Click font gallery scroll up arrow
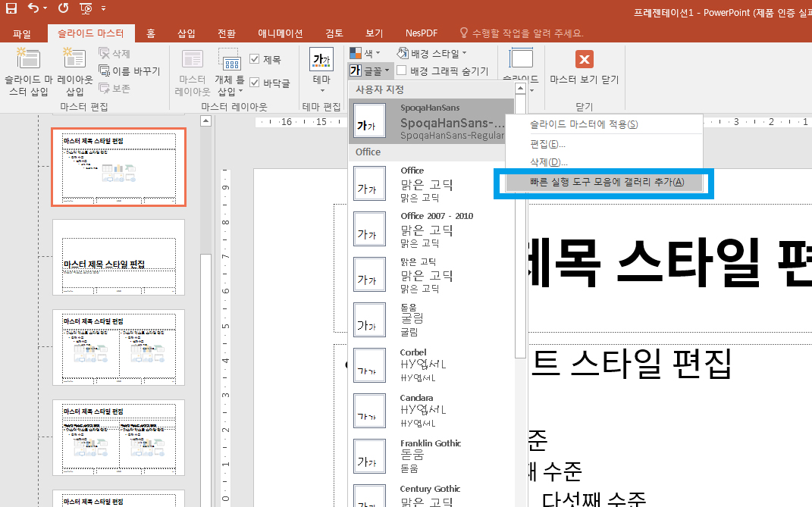Screen dimensions: 812x507 tap(520, 89)
